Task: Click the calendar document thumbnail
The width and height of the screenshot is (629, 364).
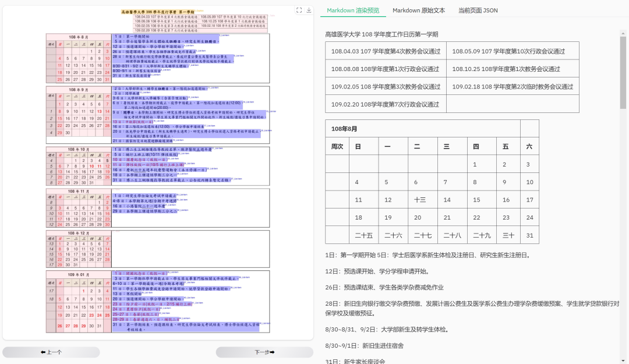Action: (157, 175)
